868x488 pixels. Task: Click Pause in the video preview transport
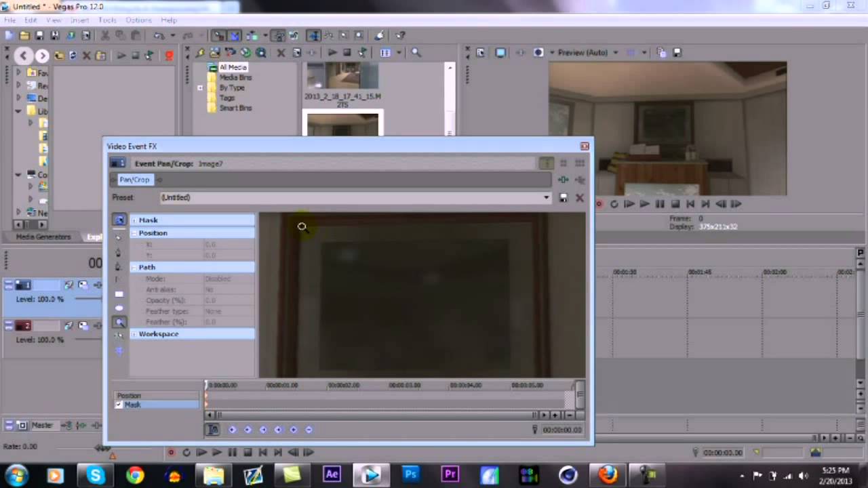(660, 204)
